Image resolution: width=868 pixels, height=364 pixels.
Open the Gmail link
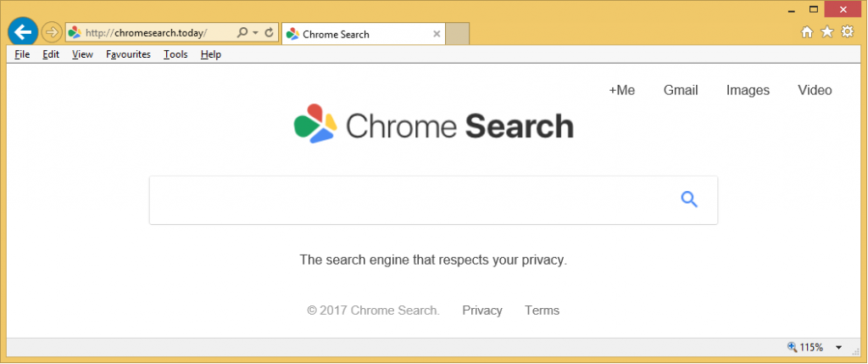point(681,91)
